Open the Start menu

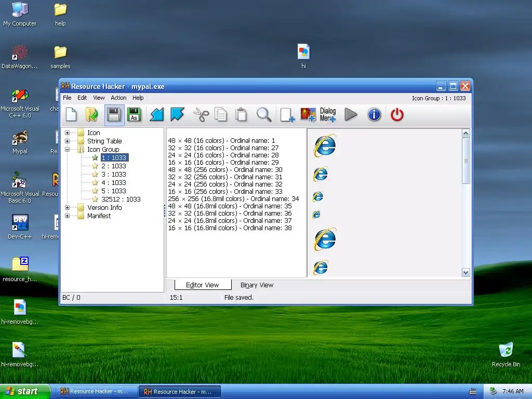[x=25, y=391]
